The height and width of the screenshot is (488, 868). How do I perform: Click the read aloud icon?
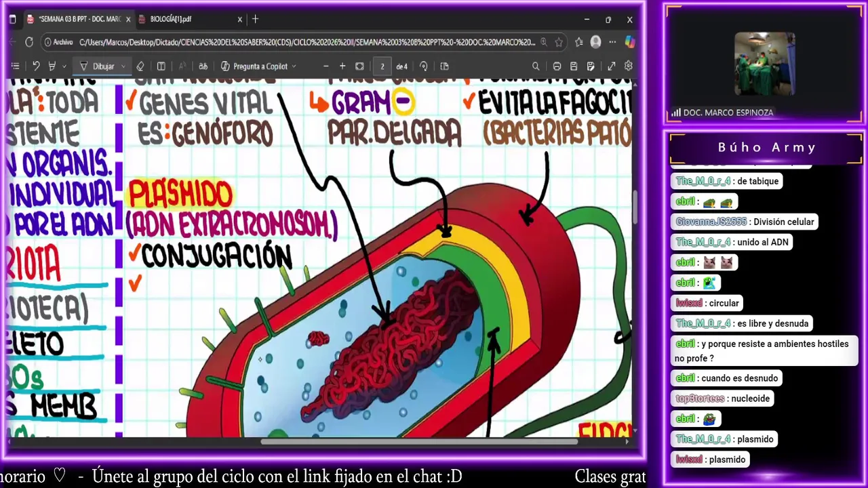[x=182, y=66]
